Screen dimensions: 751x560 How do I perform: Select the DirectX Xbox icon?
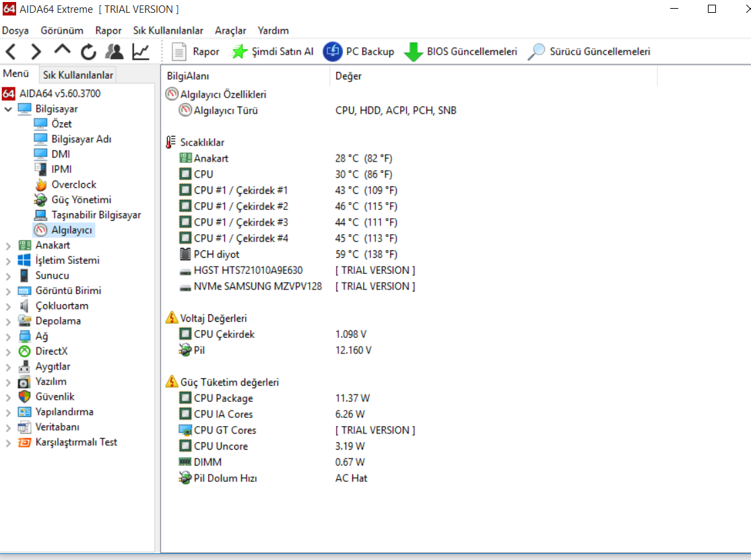tap(24, 351)
